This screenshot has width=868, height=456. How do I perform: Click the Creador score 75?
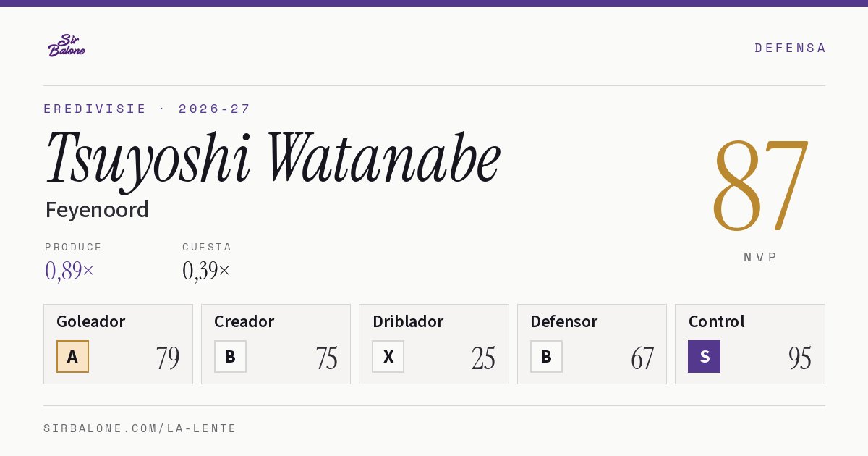326,358
